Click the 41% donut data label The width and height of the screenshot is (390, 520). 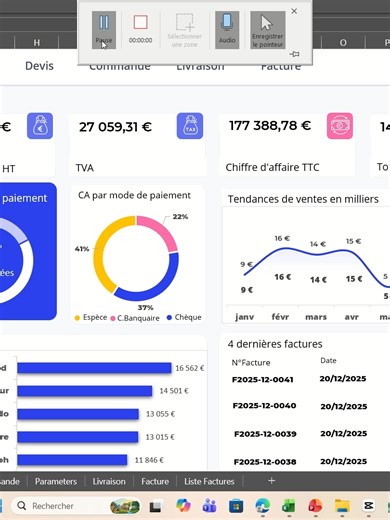tap(82, 249)
